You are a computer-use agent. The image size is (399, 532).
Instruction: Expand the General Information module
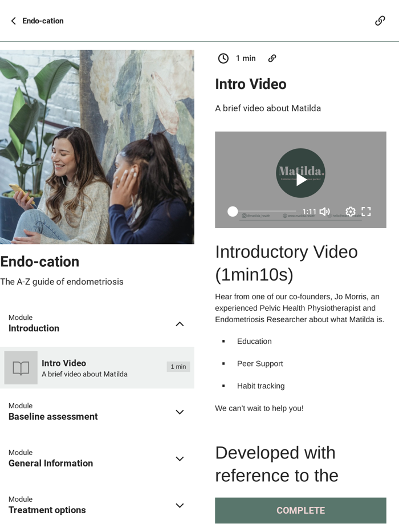click(x=180, y=458)
